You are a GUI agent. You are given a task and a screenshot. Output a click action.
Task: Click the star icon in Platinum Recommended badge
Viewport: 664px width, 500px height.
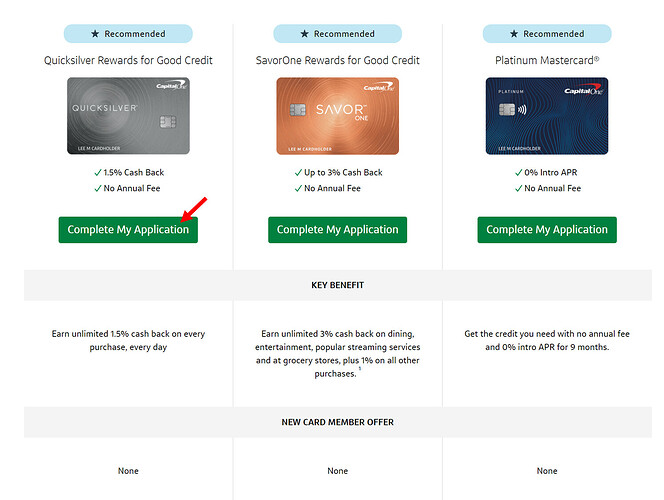(x=514, y=34)
